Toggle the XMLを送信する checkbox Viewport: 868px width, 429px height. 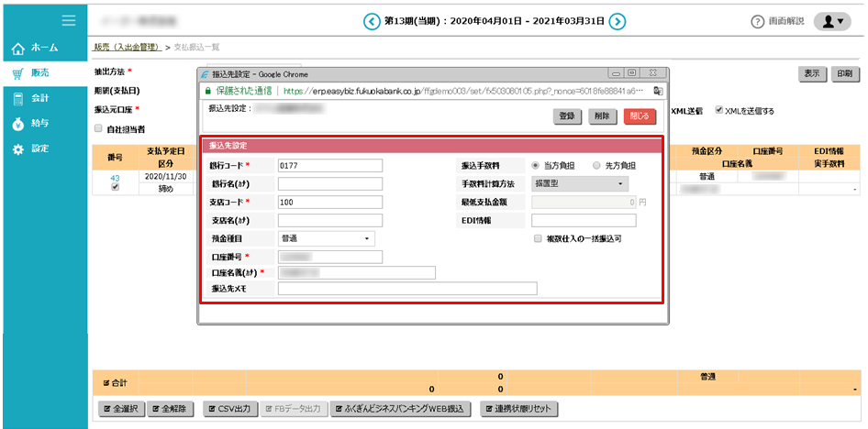coord(719,111)
